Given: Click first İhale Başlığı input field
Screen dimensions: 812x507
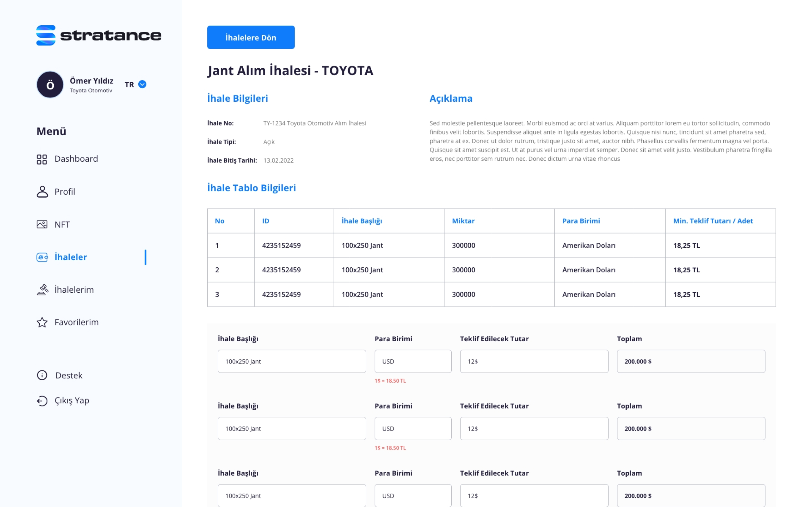Looking at the screenshot, I should (292, 362).
